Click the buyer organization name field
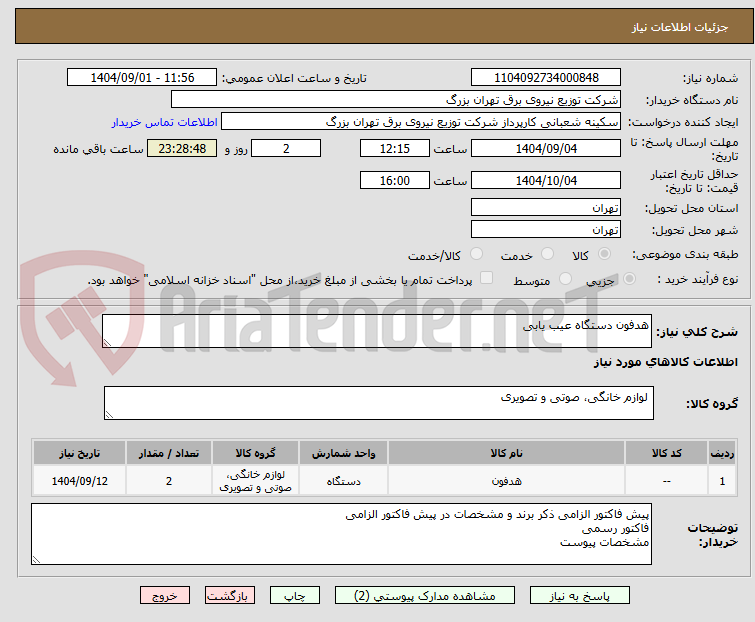Image resolution: width=755 pixels, height=622 pixels. (x=396, y=100)
